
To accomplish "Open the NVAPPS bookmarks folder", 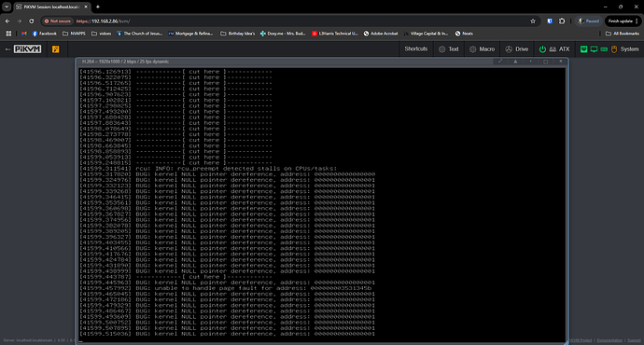I will [74, 34].
